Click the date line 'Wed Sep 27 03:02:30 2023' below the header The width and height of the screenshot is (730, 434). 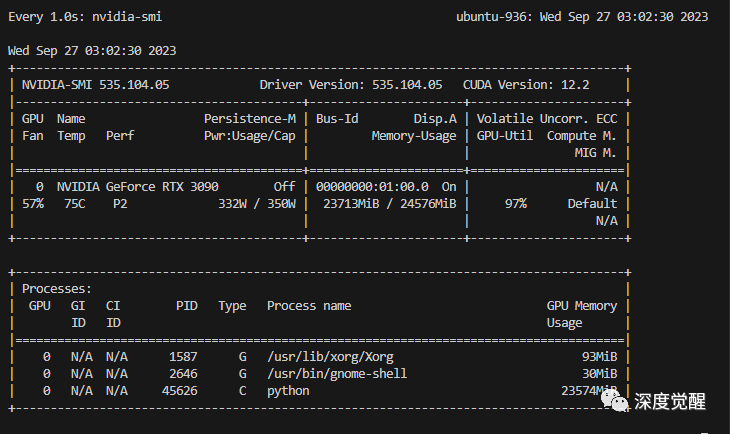point(92,51)
